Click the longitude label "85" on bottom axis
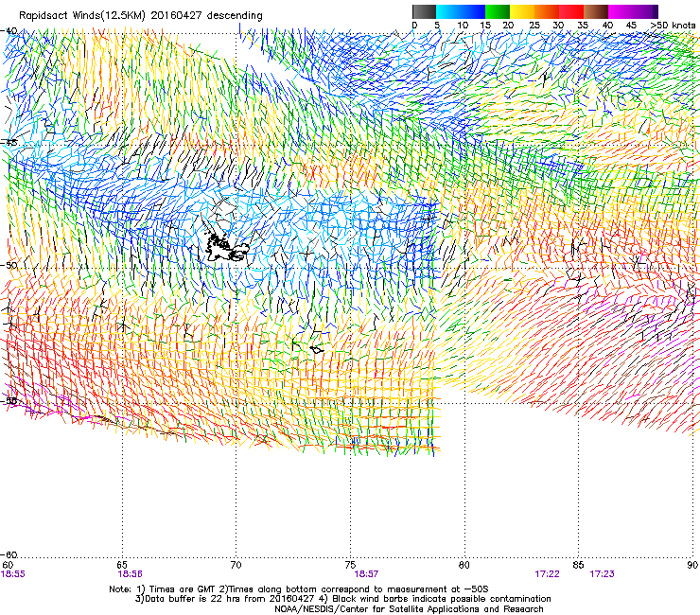The height and width of the screenshot is (615, 700). (x=578, y=565)
